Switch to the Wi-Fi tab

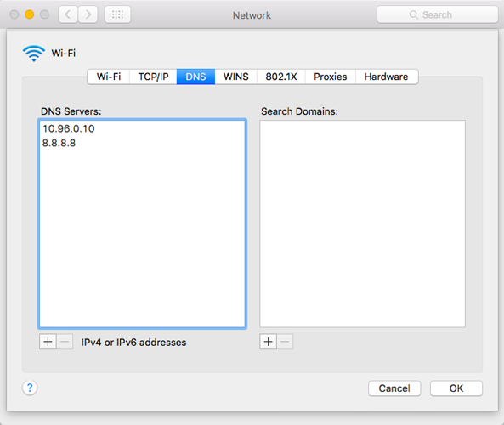tap(109, 76)
